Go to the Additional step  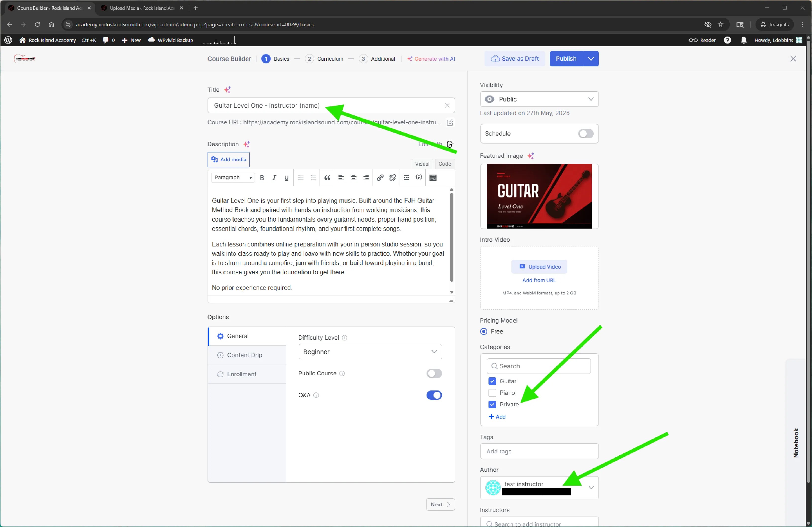[377, 59]
